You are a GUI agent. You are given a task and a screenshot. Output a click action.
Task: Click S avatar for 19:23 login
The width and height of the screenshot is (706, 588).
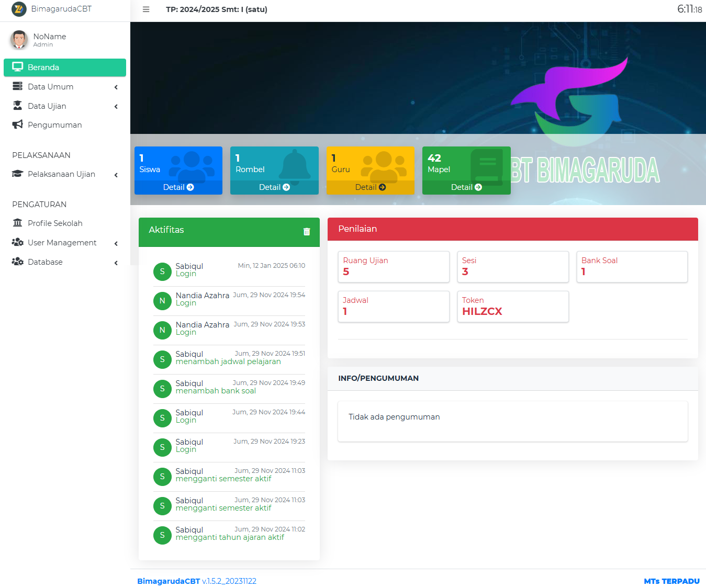(162, 447)
